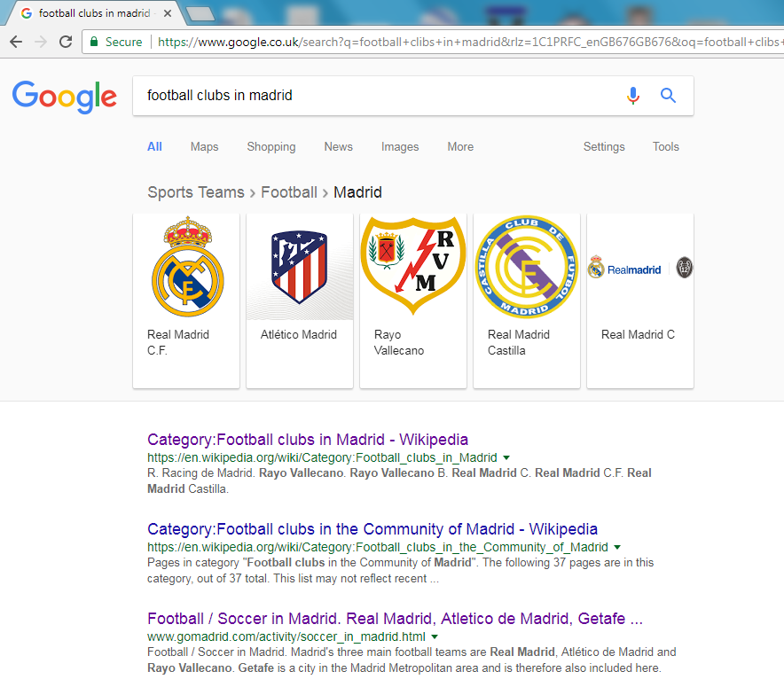Select the All results tab

tap(154, 147)
